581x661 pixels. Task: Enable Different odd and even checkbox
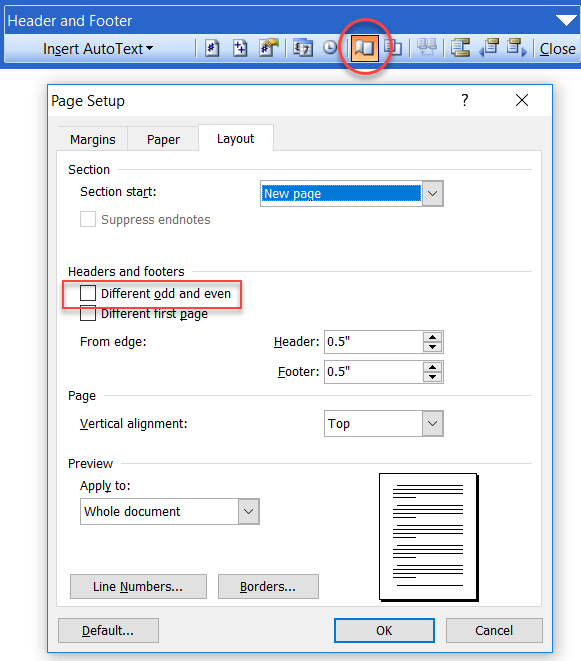coord(88,293)
